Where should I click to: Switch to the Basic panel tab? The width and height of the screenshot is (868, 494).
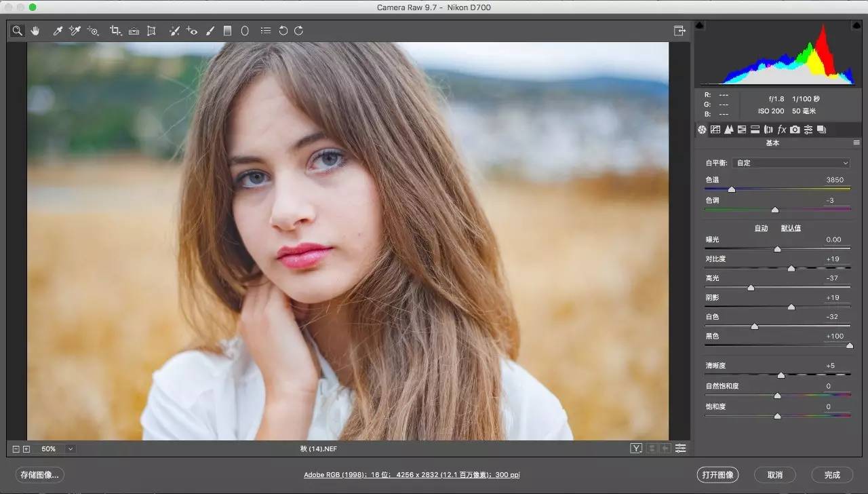pyautogui.click(x=702, y=130)
